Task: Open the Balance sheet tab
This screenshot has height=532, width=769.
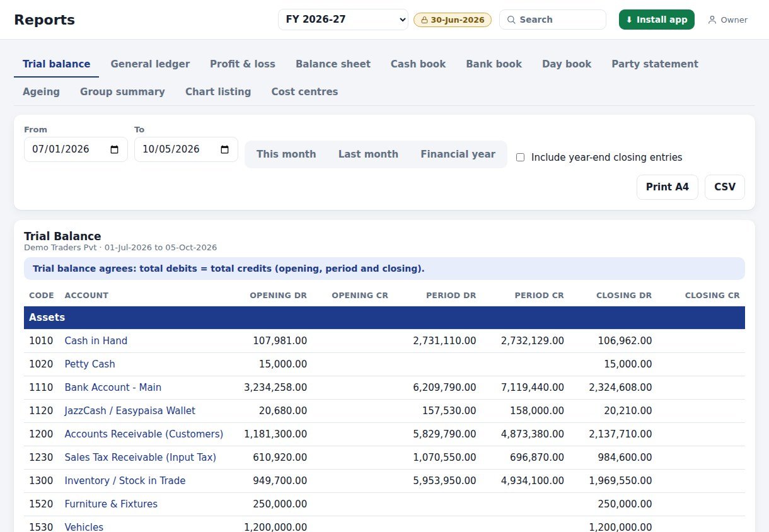Action: pos(333,64)
